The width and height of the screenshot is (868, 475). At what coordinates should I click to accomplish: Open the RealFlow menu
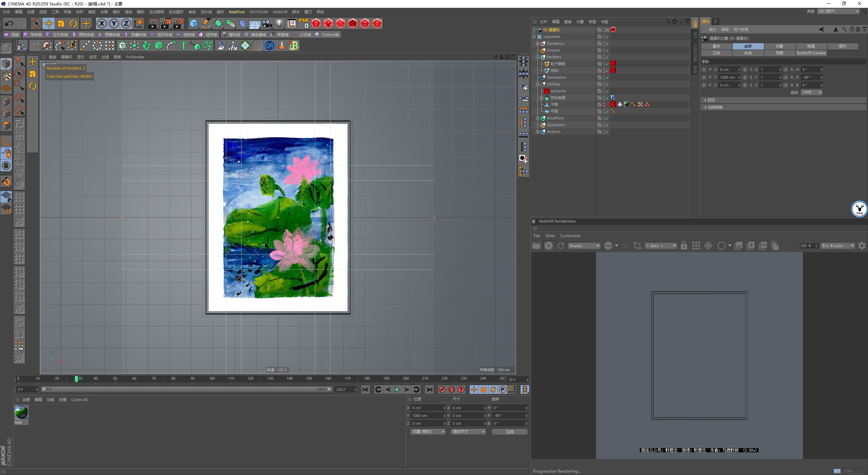tap(236, 12)
